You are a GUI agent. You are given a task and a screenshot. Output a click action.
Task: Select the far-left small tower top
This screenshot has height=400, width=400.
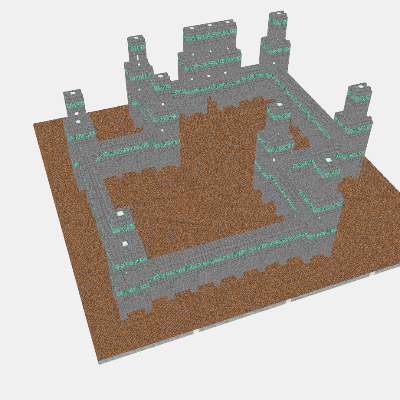click(73, 93)
